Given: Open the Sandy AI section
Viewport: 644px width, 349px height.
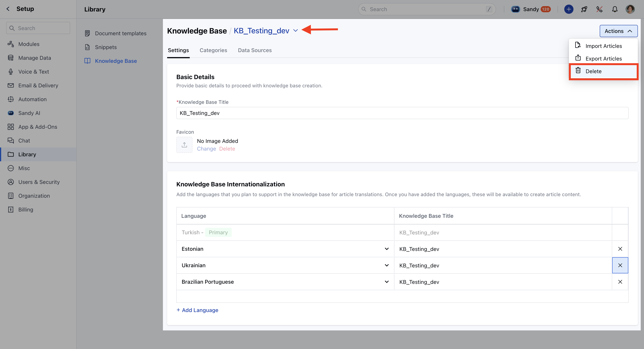Looking at the screenshot, I should [29, 113].
